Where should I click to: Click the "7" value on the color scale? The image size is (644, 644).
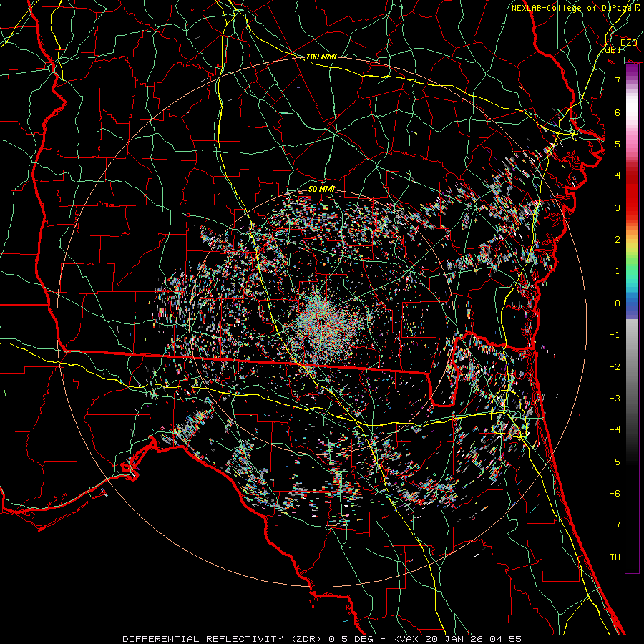pos(618,80)
